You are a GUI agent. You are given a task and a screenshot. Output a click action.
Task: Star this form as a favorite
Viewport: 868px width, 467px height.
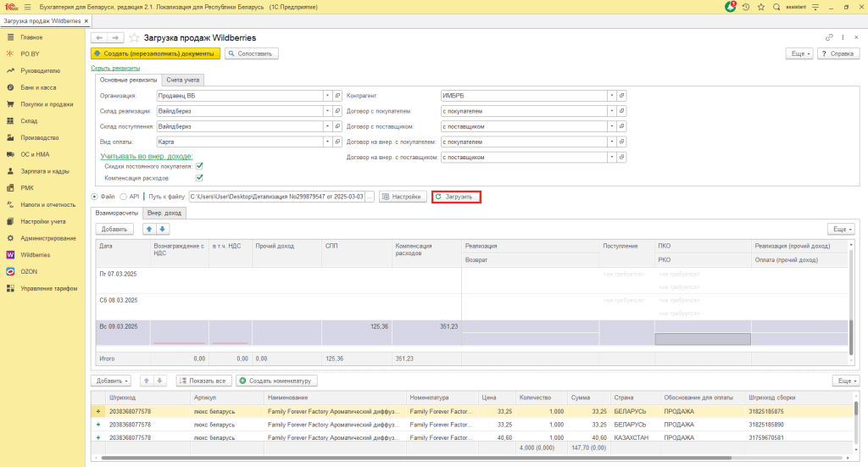point(135,38)
